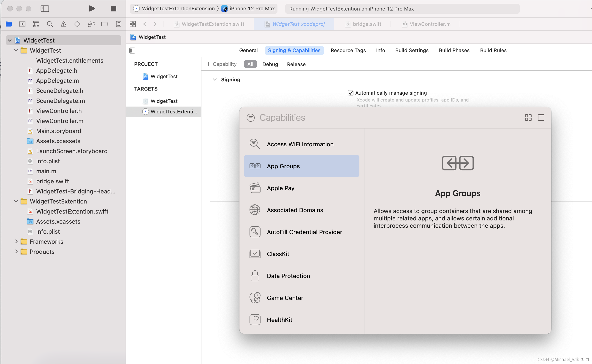This screenshot has height=364, width=592.
Task: Go back in editor history
Action: click(145, 24)
